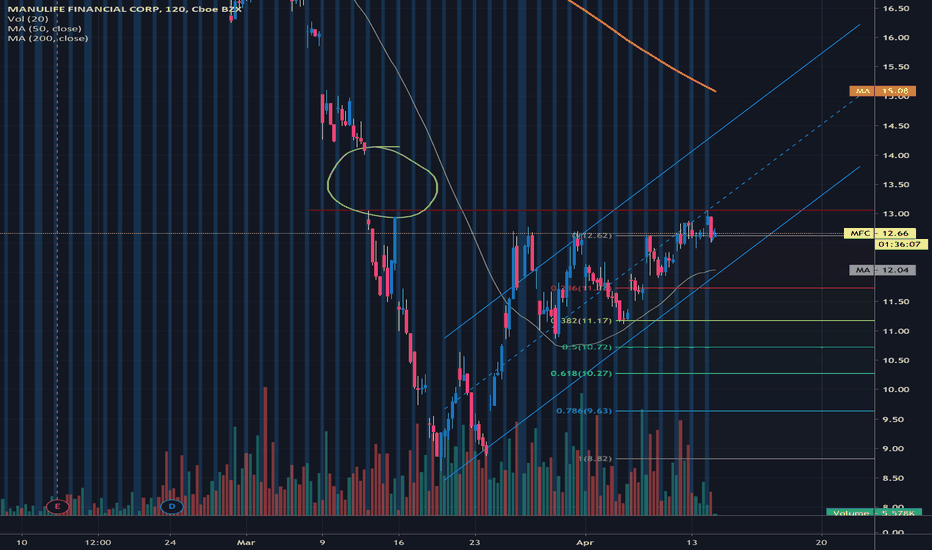Select the Vol (20) indicator legend
Image resolution: width=932 pixels, height=550 pixels.
point(28,19)
